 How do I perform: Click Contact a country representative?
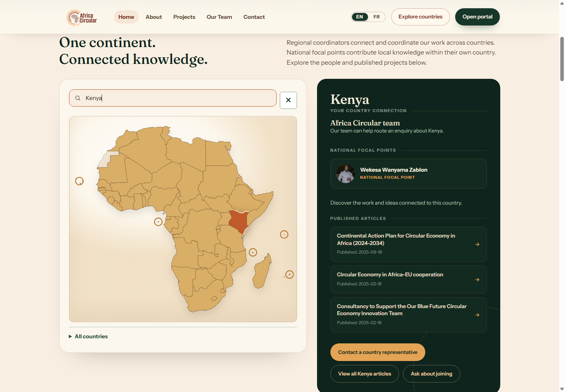[377, 352]
